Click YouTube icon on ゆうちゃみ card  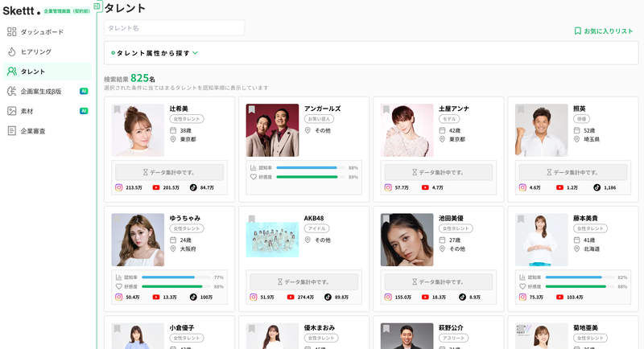(x=155, y=297)
